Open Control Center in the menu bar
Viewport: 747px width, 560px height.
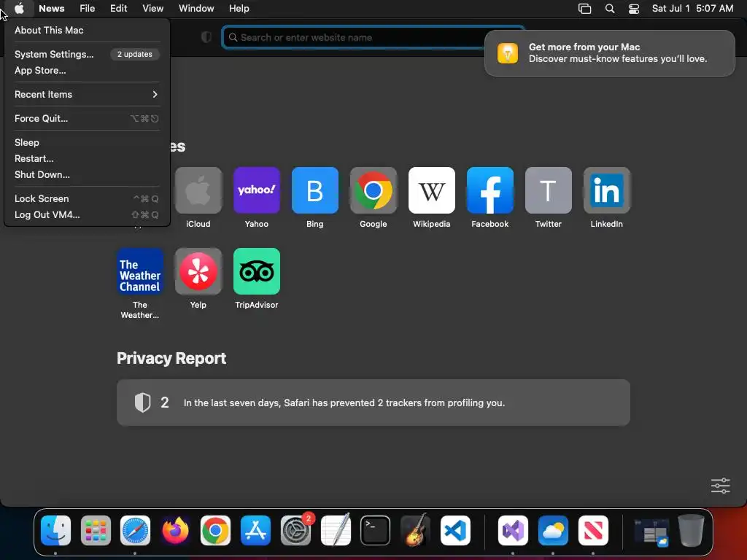pyautogui.click(x=634, y=9)
